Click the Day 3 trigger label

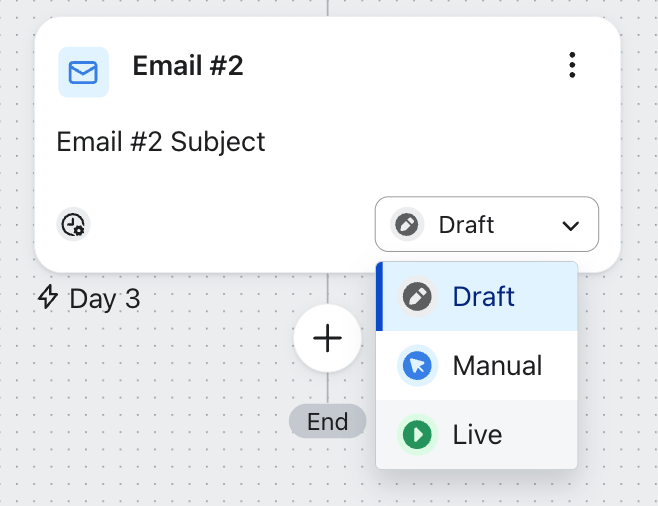[x=104, y=298]
